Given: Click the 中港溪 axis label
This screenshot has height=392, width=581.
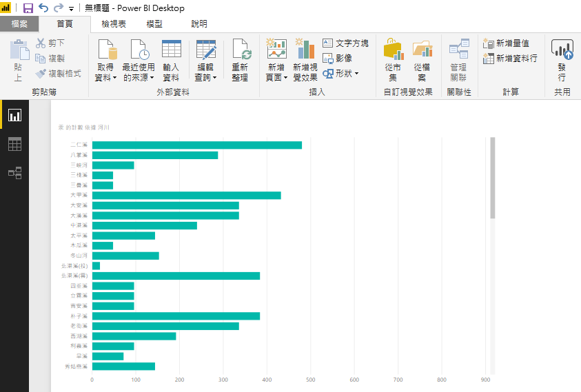Looking at the screenshot, I should click(79, 225).
